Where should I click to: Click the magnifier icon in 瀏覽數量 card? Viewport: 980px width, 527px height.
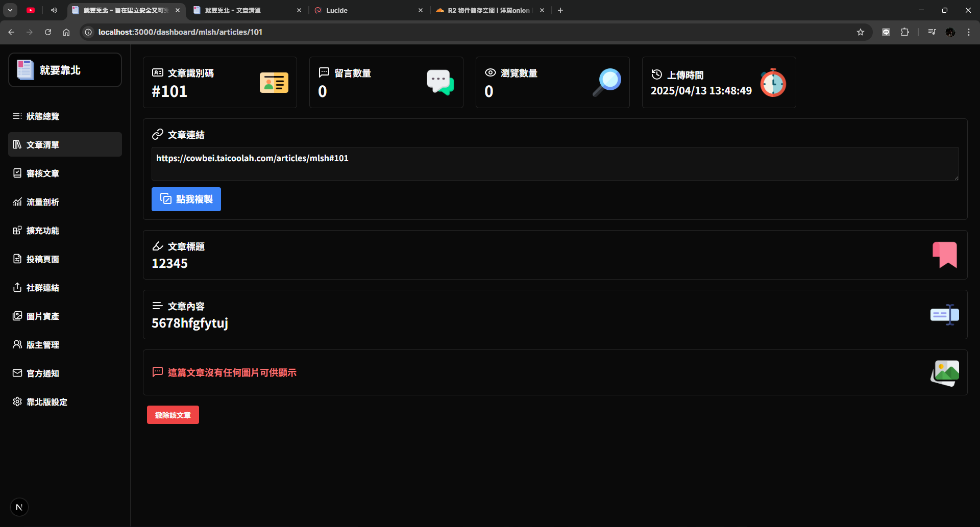[x=607, y=82]
